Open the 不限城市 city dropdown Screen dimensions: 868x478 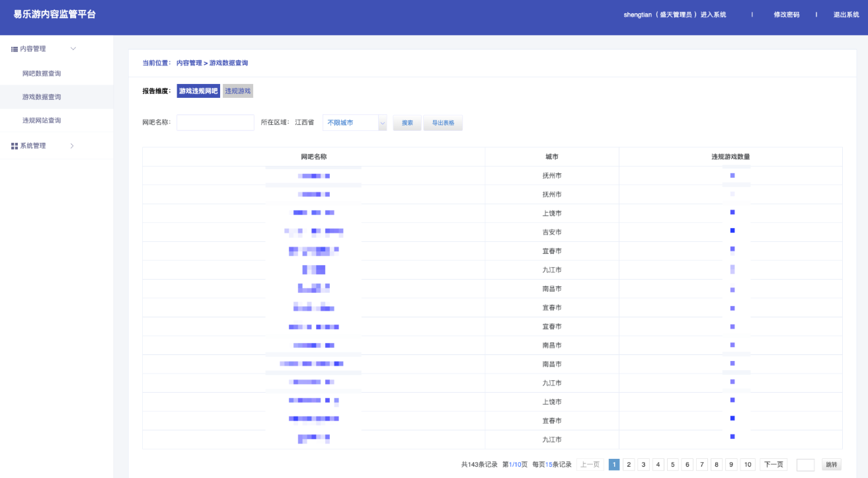click(354, 123)
